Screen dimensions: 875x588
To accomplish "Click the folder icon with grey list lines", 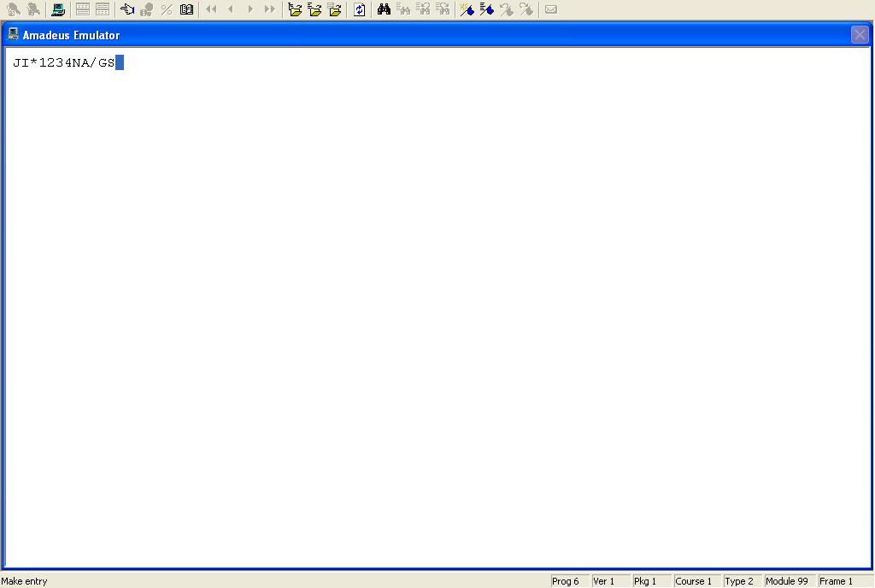I will 335,9.
